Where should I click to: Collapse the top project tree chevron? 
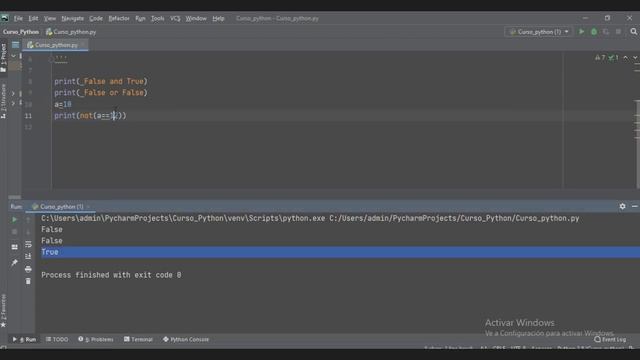click(x=13, y=56)
